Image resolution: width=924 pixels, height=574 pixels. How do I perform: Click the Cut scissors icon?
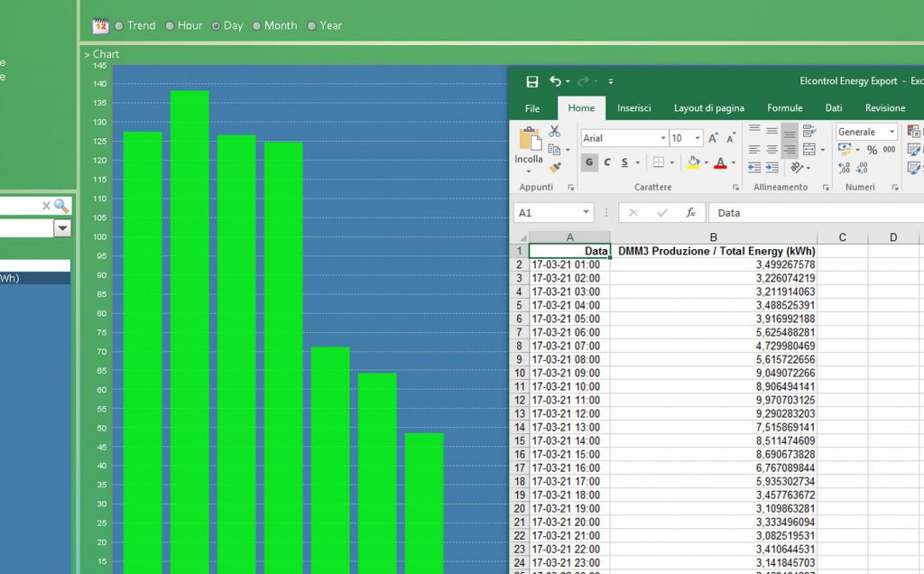[555, 132]
